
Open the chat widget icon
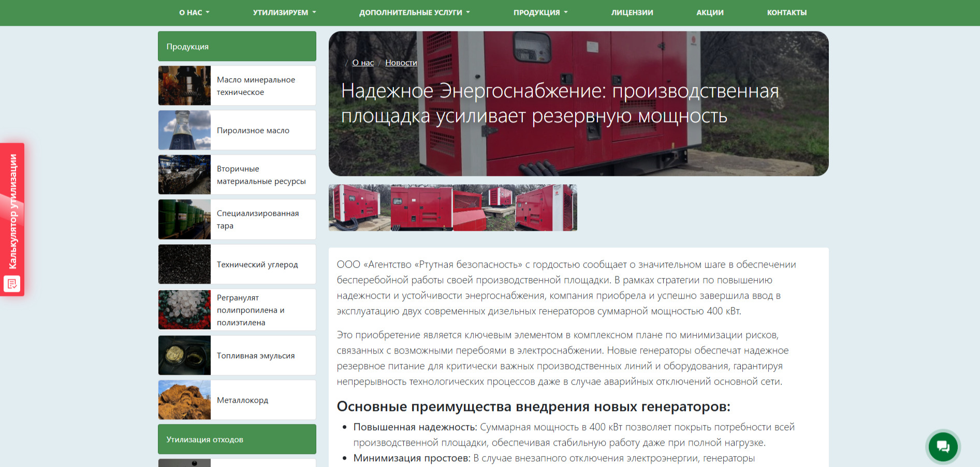[943, 446]
